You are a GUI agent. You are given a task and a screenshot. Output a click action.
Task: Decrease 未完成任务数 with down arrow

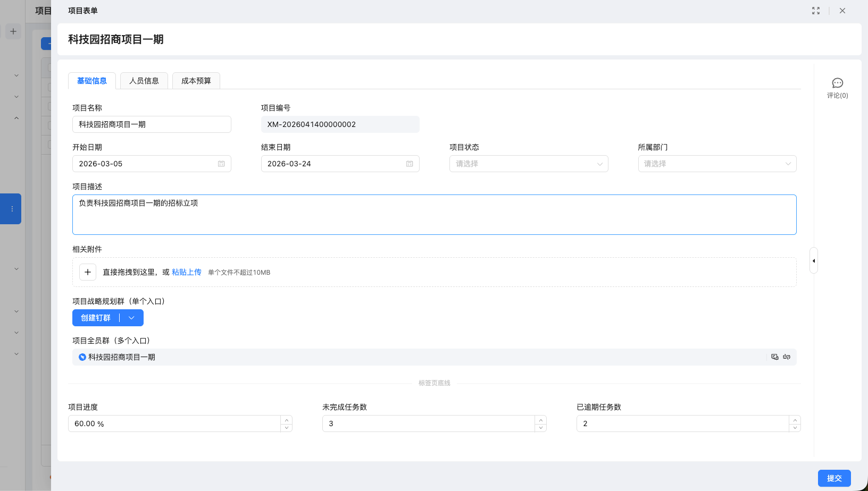pos(541,428)
